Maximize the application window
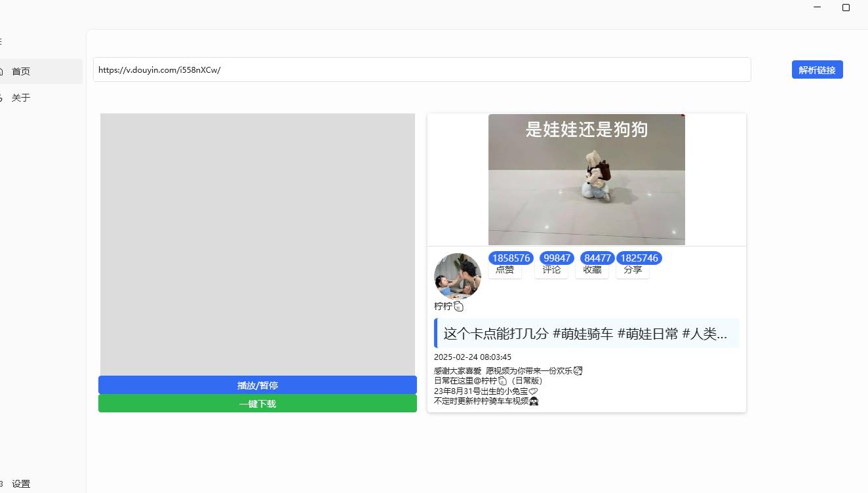This screenshot has width=868, height=493. [x=846, y=8]
